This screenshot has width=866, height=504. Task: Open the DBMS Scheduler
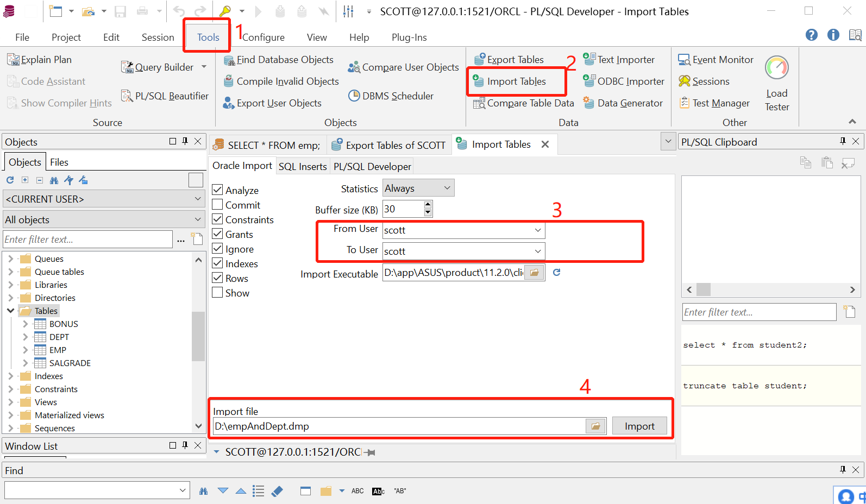coord(391,96)
